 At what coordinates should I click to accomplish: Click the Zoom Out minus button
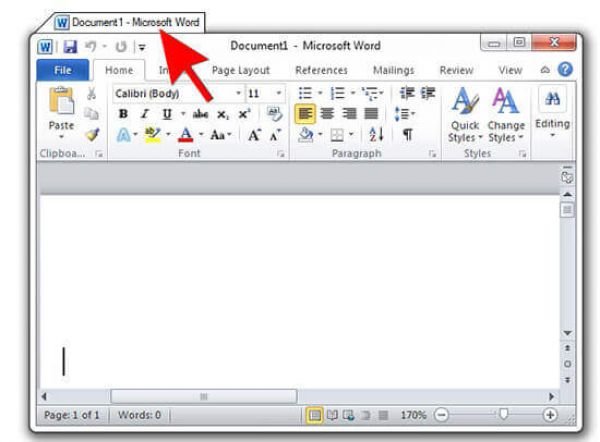[442, 415]
